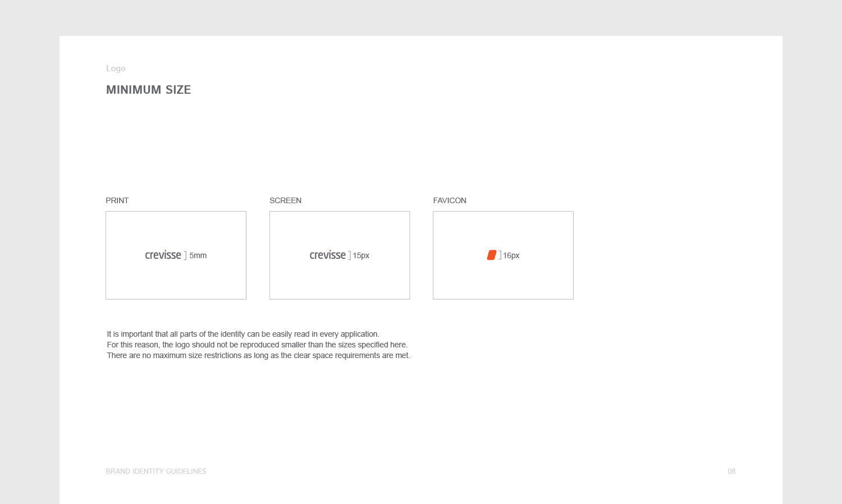The image size is (842, 504).
Task: Click sentence starting 'For this reason'
Action: point(257,345)
